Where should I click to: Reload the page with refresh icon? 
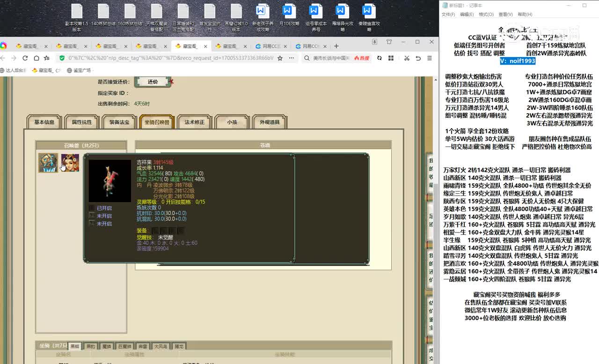[x=25, y=58]
